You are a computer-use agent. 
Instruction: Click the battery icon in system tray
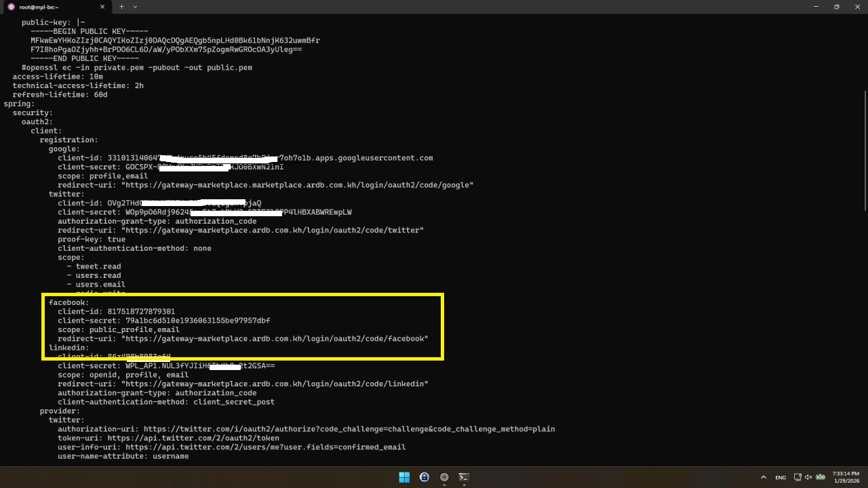pos(821,477)
